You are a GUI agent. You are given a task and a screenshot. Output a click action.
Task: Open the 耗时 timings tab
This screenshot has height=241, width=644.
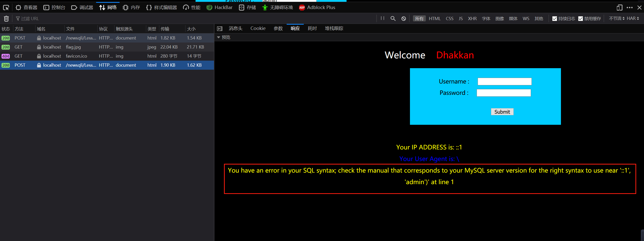coord(312,28)
